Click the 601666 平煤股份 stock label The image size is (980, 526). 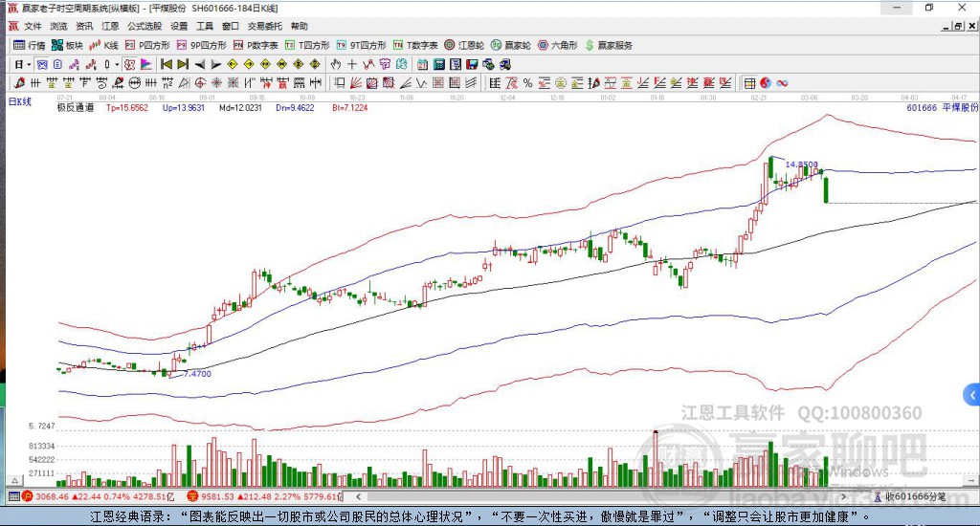pyautogui.click(x=942, y=107)
